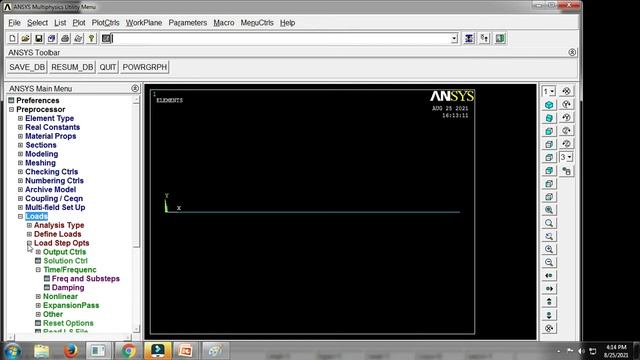640x360 pixels.
Task: Open the Report Generator toolbar icon
Action: (x=78, y=38)
